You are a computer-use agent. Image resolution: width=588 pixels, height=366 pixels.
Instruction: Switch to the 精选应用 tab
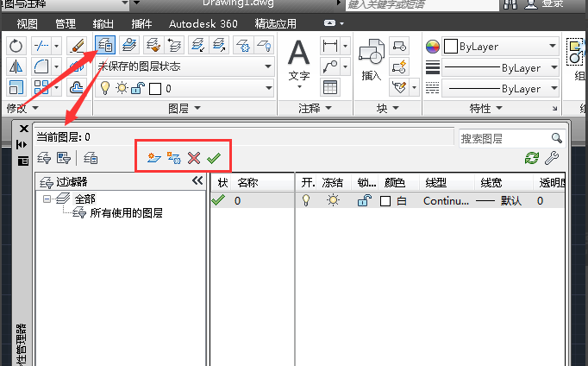click(x=276, y=23)
